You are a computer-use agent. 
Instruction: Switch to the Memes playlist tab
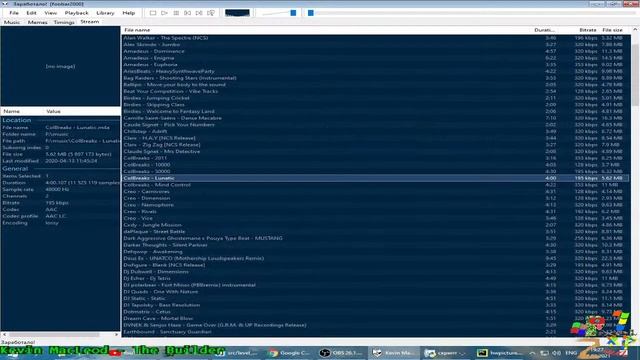tap(38, 22)
